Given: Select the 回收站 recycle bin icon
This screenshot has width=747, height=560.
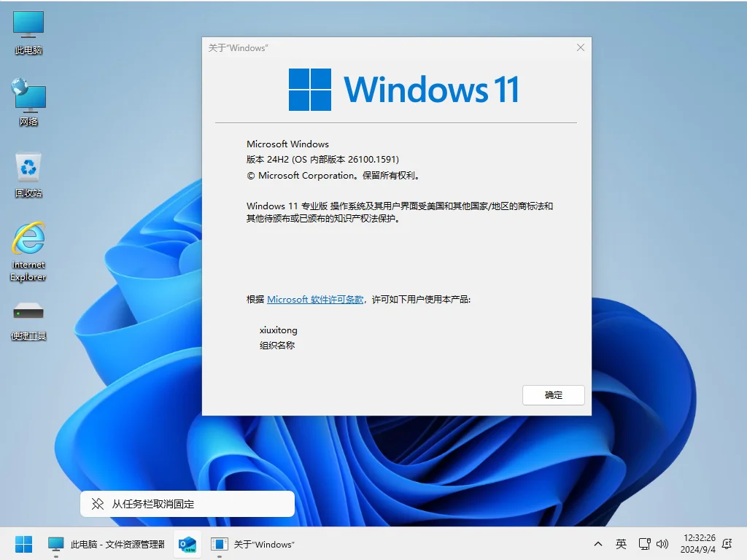Looking at the screenshot, I should coord(28,175).
